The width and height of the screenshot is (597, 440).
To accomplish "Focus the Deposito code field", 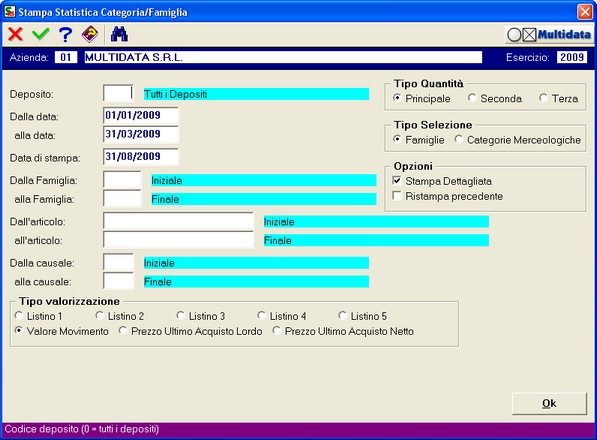I will [118, 93].
